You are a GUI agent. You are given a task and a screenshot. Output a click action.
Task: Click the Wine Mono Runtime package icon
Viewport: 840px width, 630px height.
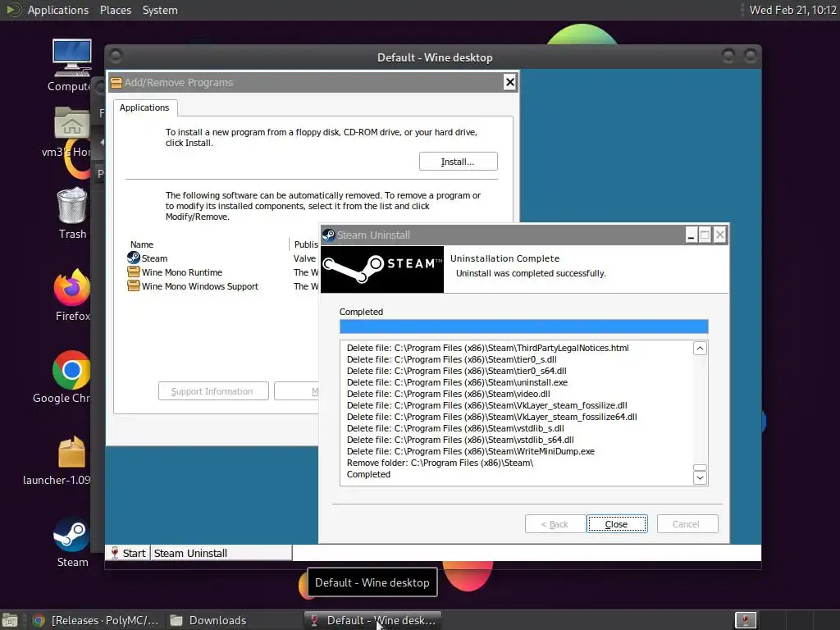tap(134, 272)
